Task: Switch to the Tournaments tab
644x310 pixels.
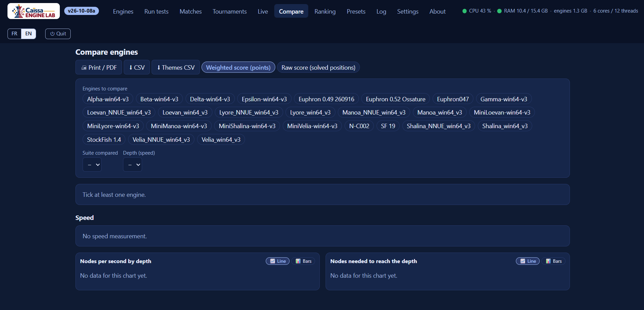Action: [x=230, y=11]
